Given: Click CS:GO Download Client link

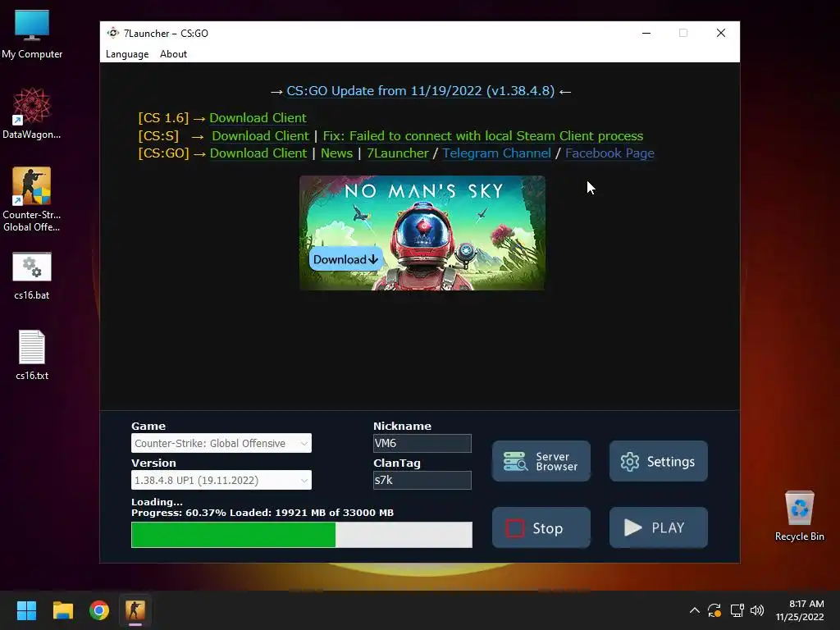Looking at the screenshot, I should click(x=258, y=153).
